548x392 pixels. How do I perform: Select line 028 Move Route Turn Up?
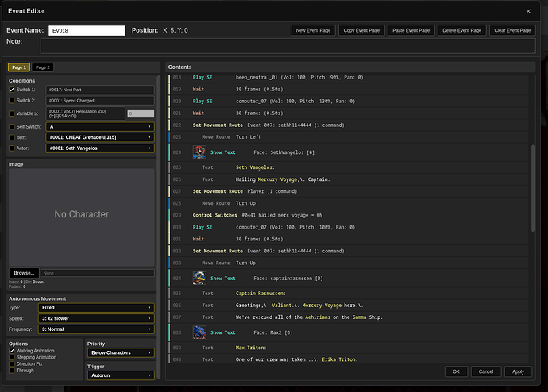pyautogui.click(x=349, y=203)
